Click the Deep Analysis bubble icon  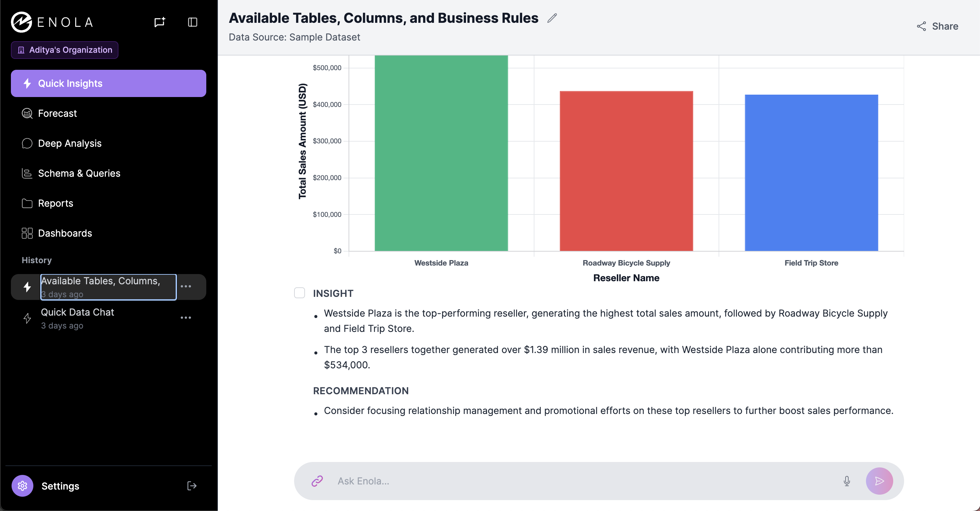[27, 143]
